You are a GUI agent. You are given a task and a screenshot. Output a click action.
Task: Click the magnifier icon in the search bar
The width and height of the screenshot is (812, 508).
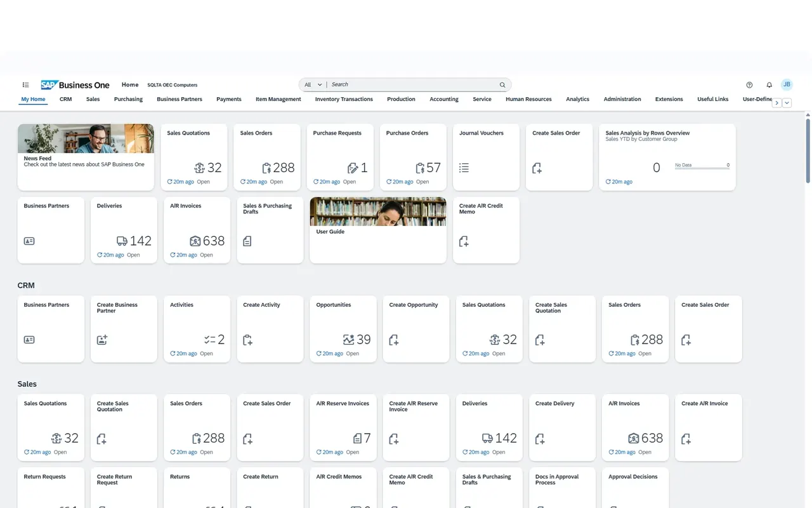tap(502, 85)
